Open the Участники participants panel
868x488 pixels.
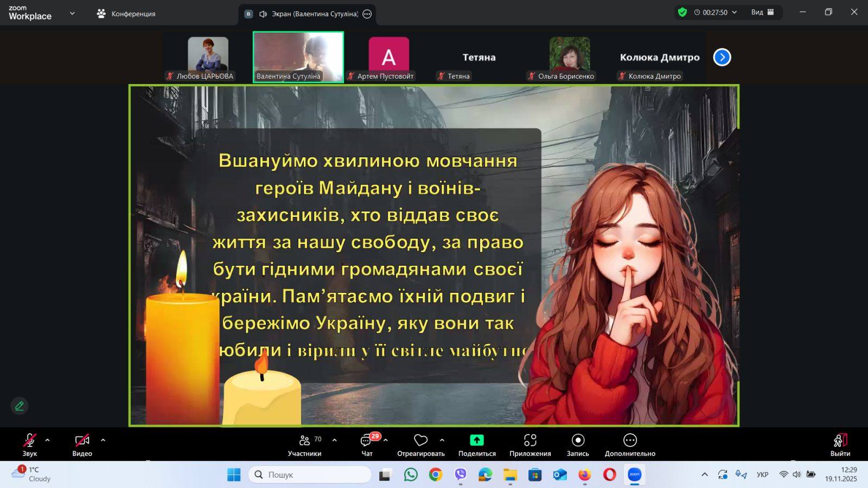[x=304, y=445]
